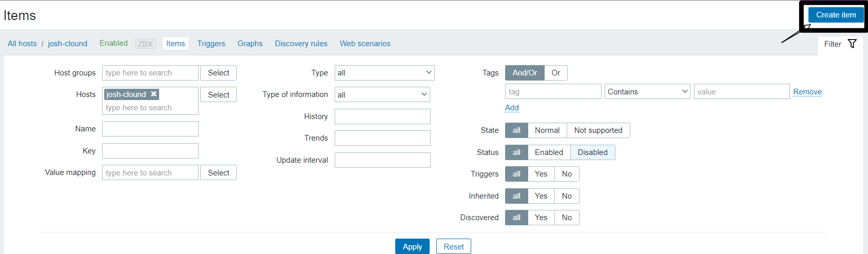Open the tag Contains operator dropdown
The height and width of the screenshot is (254, 868).
(x=647, y=92)
